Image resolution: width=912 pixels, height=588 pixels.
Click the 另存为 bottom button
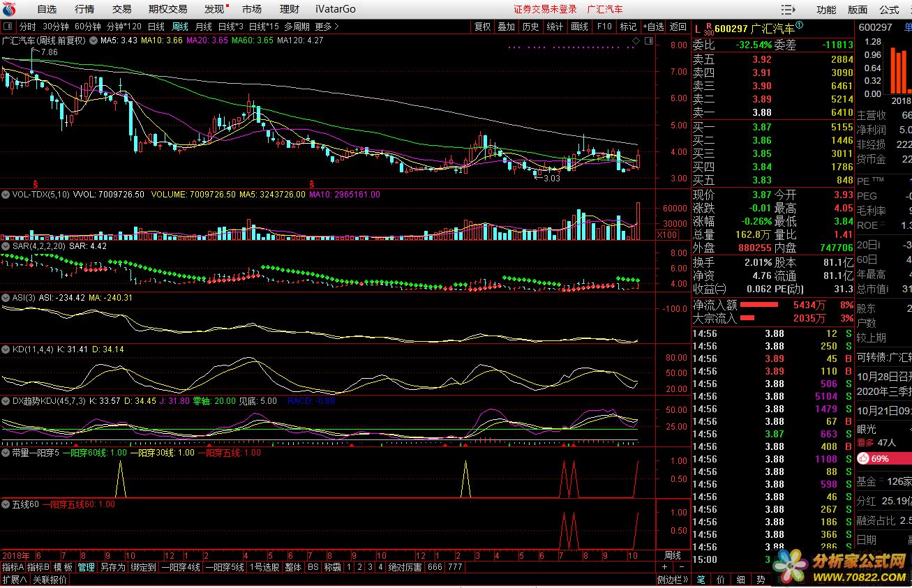point(112,568)
